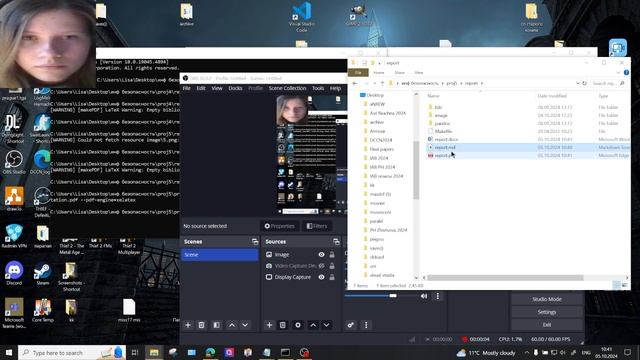Go up one folder in Explorer
This screenshot has width=640, height=360.
click(x=382, y=83)
